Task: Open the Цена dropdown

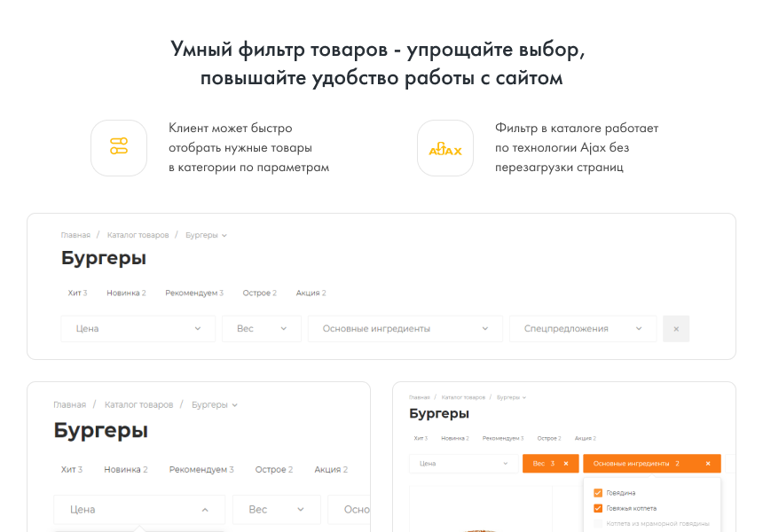Action: (138, 328)
